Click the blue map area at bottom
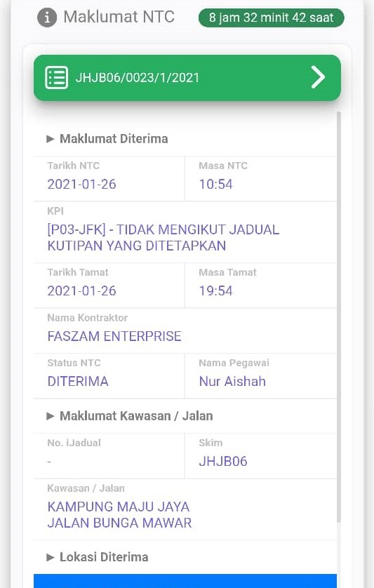 pyautogui.click(x=185, y=581)
